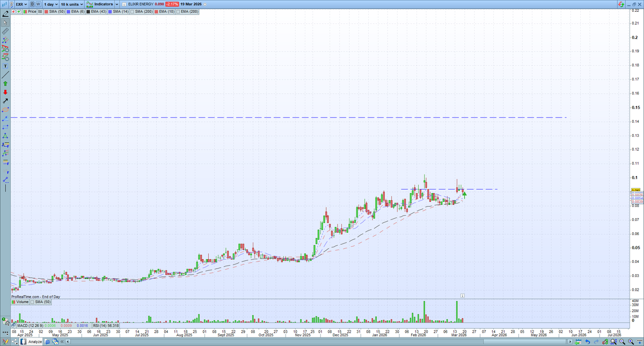This screenshot has height=346, width=644.
Task: Select the ruler measuring tool
Action: 5,31
